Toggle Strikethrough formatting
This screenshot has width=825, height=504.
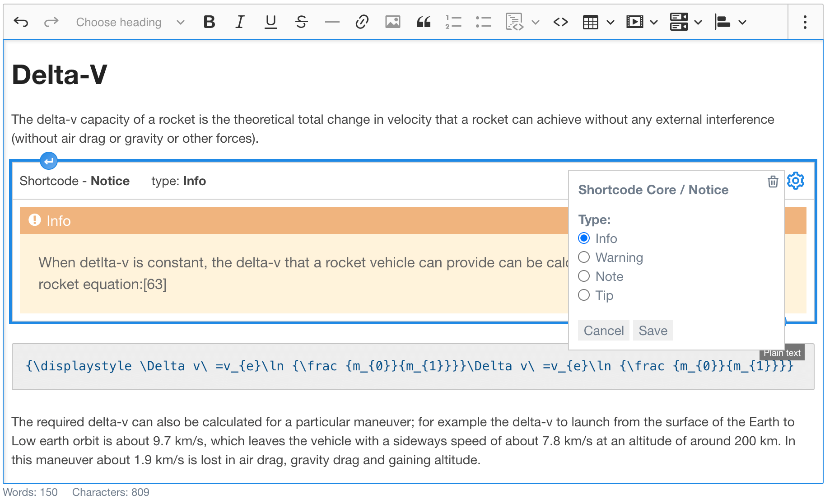click(x=302, y=22)
